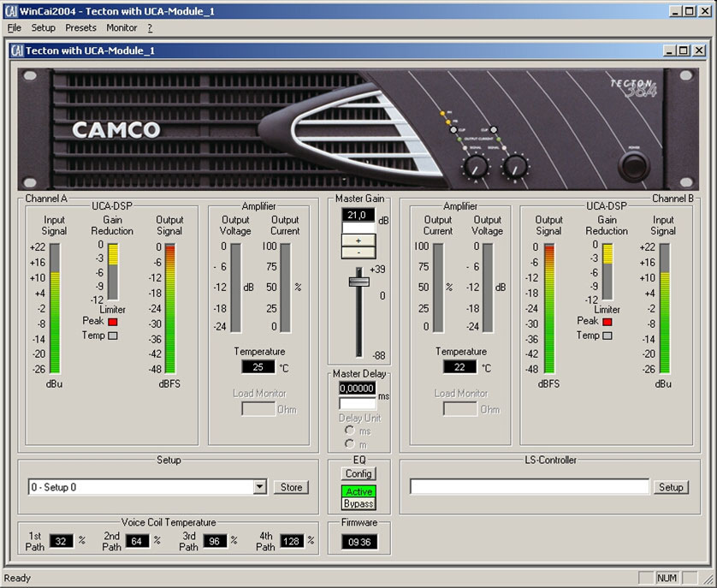Viewport: 717px width, 588px height.
Task: Open the ? help menu
Action: 150,28
